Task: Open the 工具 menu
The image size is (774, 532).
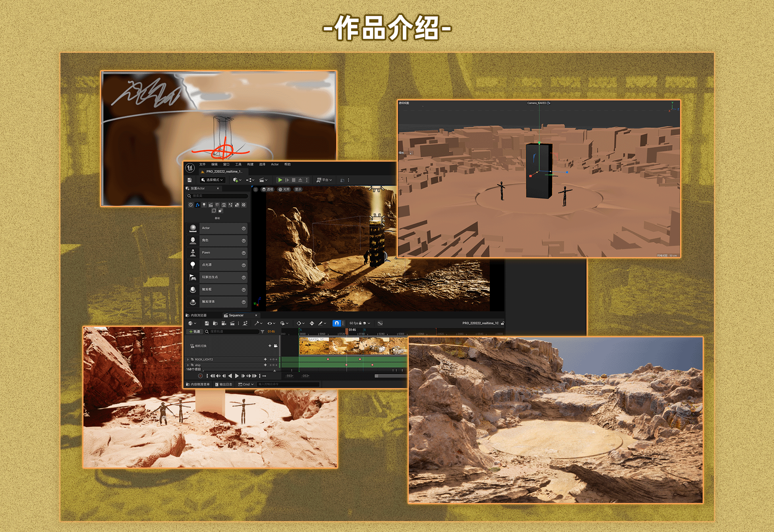Action: click(x=238, y=164)
